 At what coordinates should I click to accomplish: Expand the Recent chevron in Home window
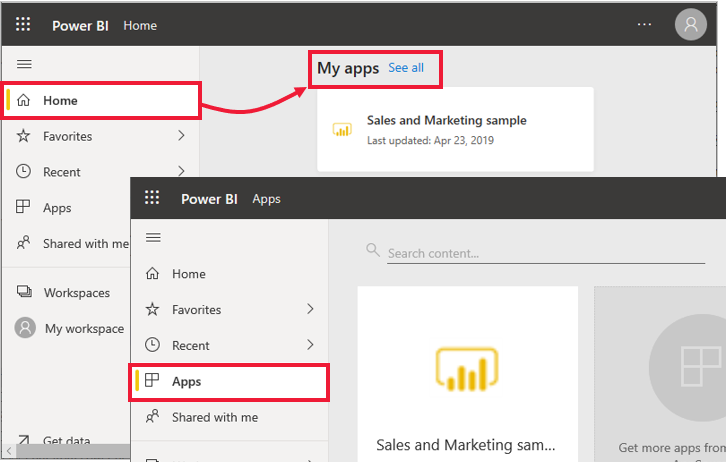(181, 171)
